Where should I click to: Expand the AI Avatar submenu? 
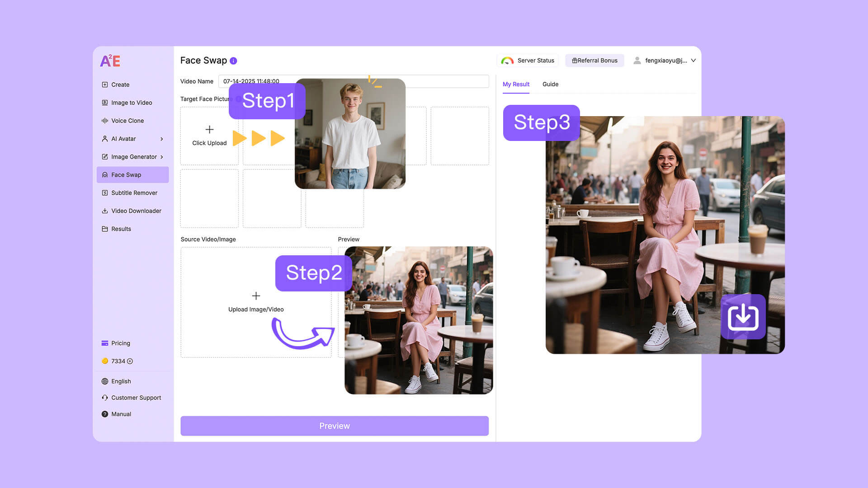click(161, 139)
